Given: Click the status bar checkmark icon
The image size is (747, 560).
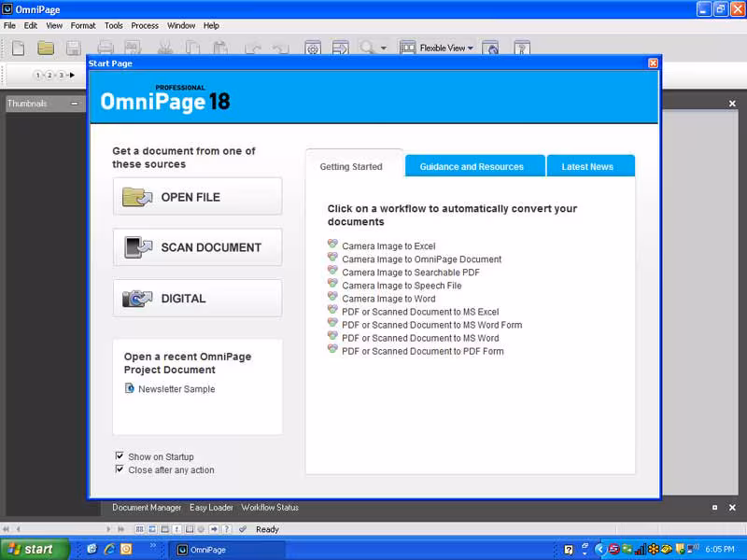Looking at the screenshot, I should (243, 529).
